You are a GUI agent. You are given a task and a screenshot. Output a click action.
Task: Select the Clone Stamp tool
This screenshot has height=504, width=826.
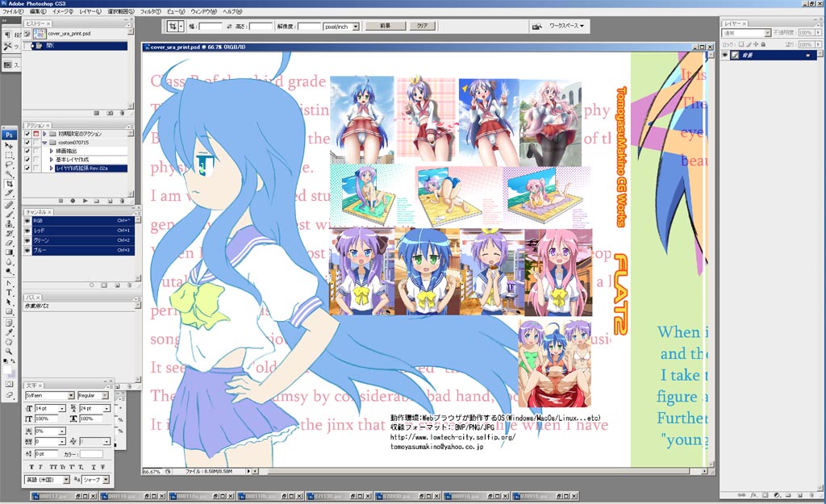tap(9, 224)
